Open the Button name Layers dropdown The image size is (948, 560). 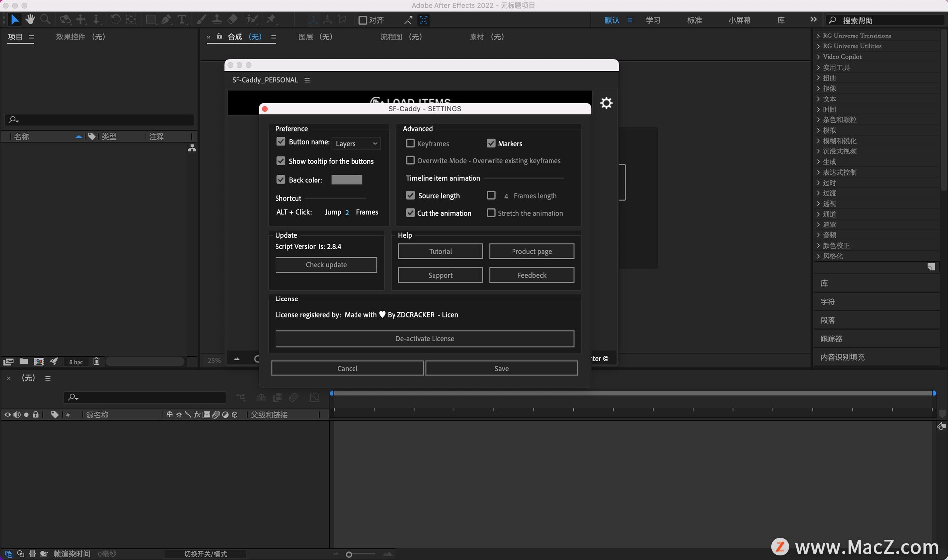tap(356, 144)
